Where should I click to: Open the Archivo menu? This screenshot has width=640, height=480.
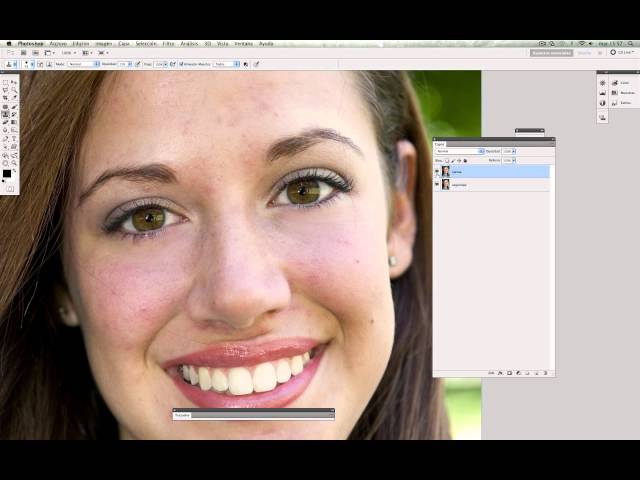coord(58,44)
